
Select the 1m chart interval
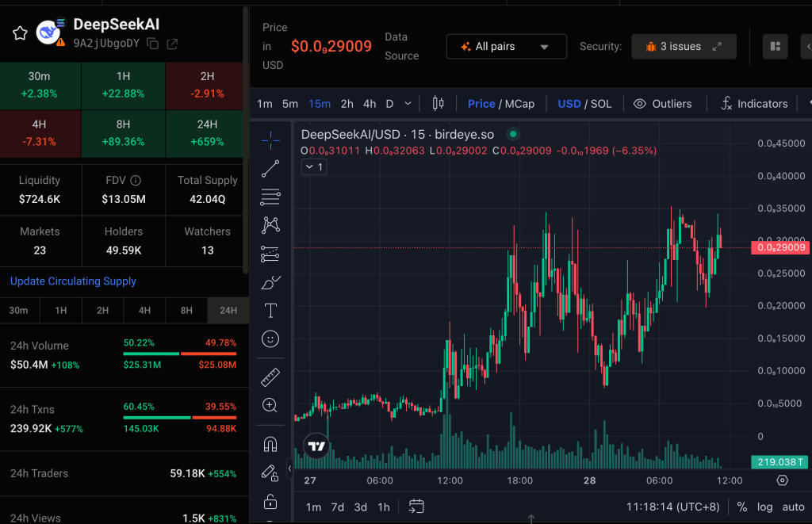point(265,104)
